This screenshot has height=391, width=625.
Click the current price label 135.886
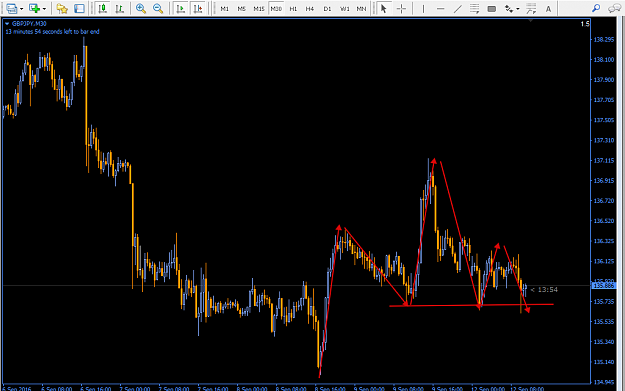pyautogui.click(x=603, y=286)
